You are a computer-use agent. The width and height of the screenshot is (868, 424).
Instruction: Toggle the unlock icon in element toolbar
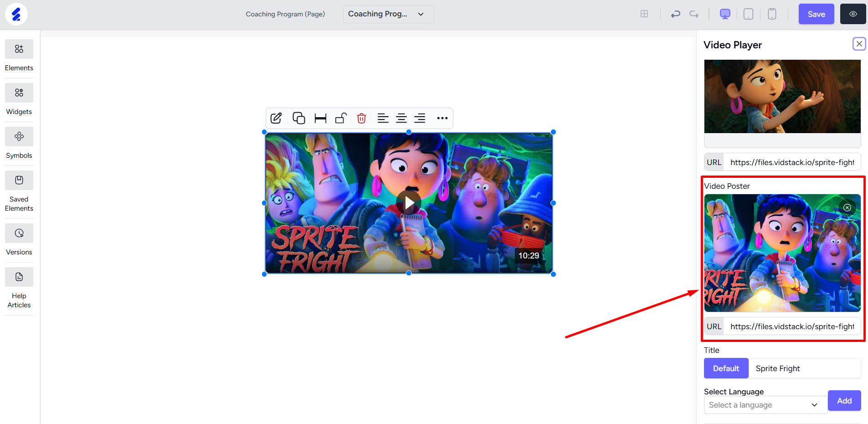tap(341, 118)
